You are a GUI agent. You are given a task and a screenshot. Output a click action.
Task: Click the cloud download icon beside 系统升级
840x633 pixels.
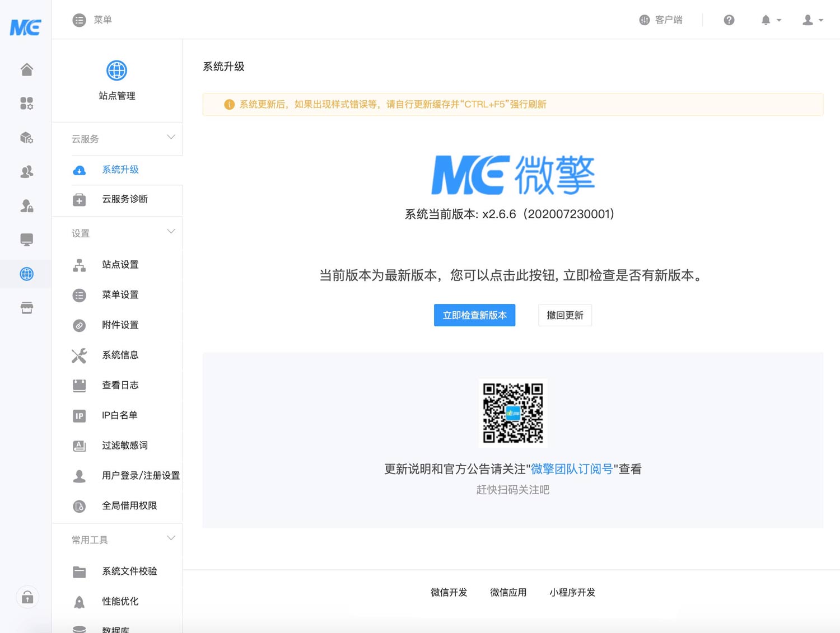(x=80, y=170)
